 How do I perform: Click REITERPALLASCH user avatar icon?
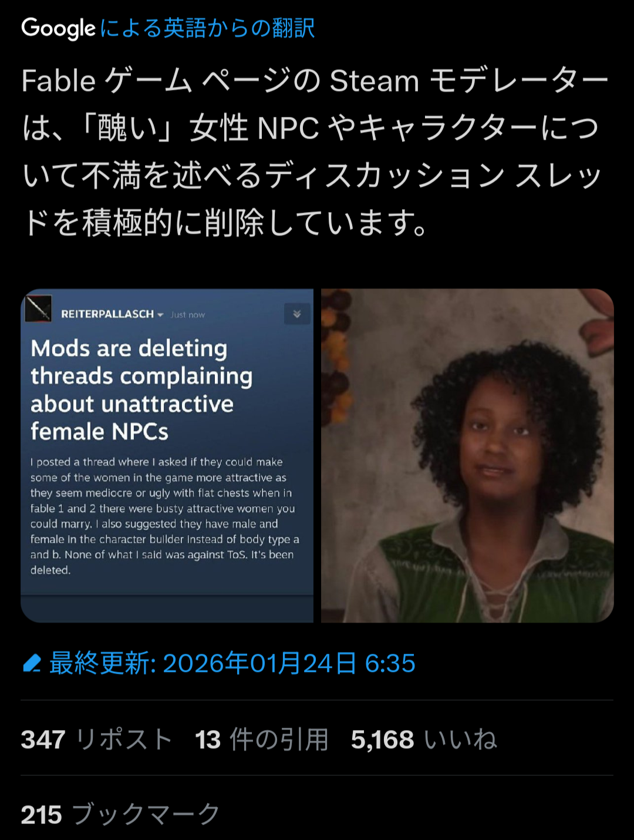(39, 309)
